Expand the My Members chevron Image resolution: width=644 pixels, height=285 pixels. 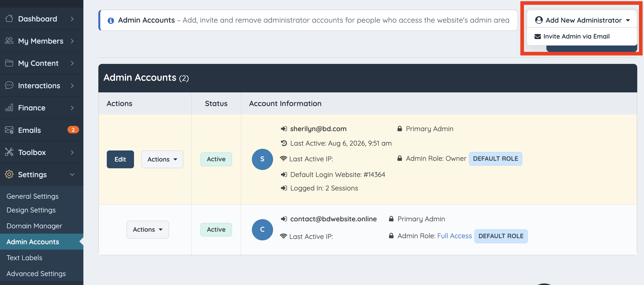(x=72, y=41)
